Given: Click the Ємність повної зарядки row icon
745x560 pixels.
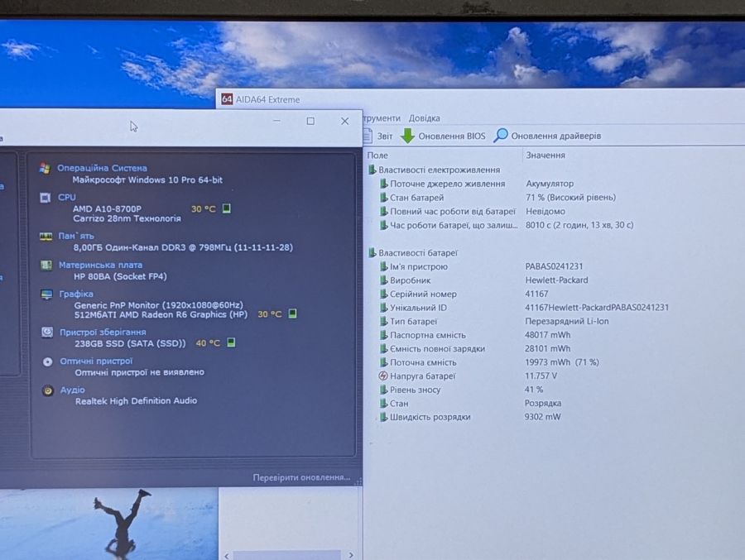Looking at the screenshot, I should pyautogui.click(x=383, y=348).
